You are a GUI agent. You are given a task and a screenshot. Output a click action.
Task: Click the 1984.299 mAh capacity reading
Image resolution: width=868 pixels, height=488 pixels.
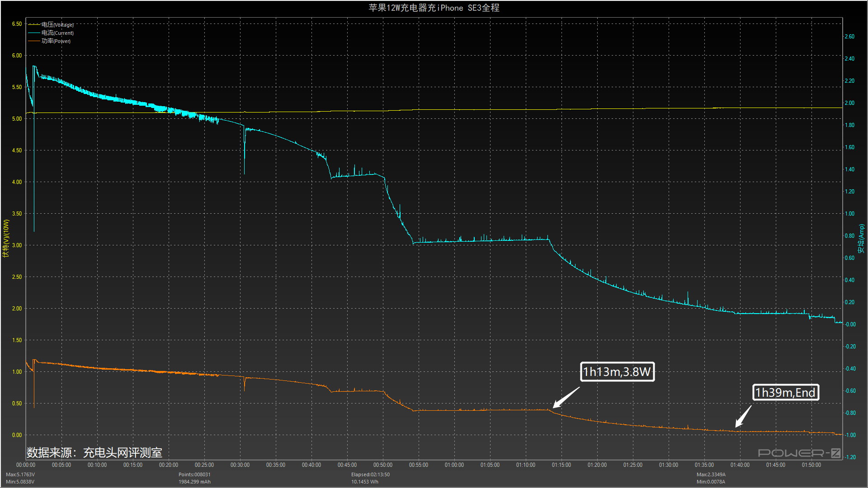tap(194, 482)
